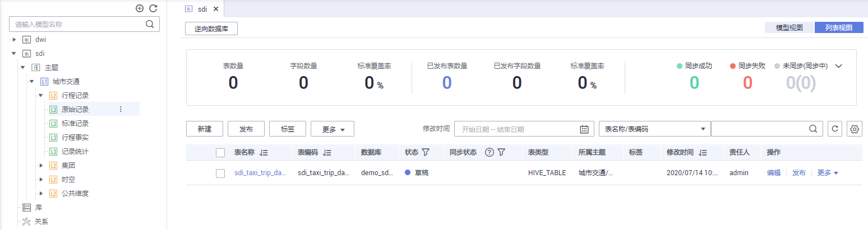Collapse the 行程记录 node
Viewport: 868px width, 230px height.
[41, 96]
